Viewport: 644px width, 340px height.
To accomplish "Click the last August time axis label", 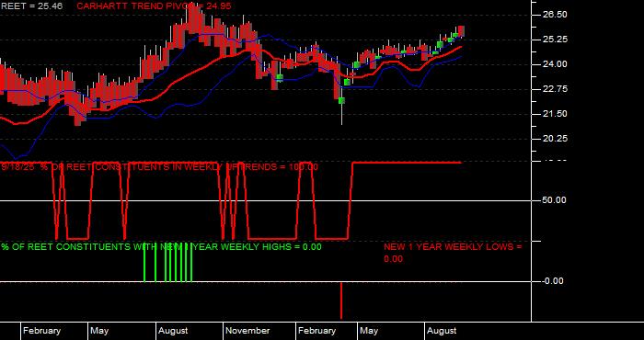I will (x=442, y=331).
